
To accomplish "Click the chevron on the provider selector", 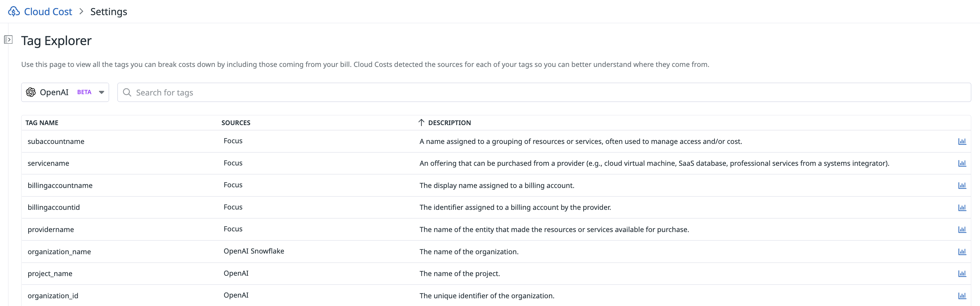I will [x=101, y=92].
